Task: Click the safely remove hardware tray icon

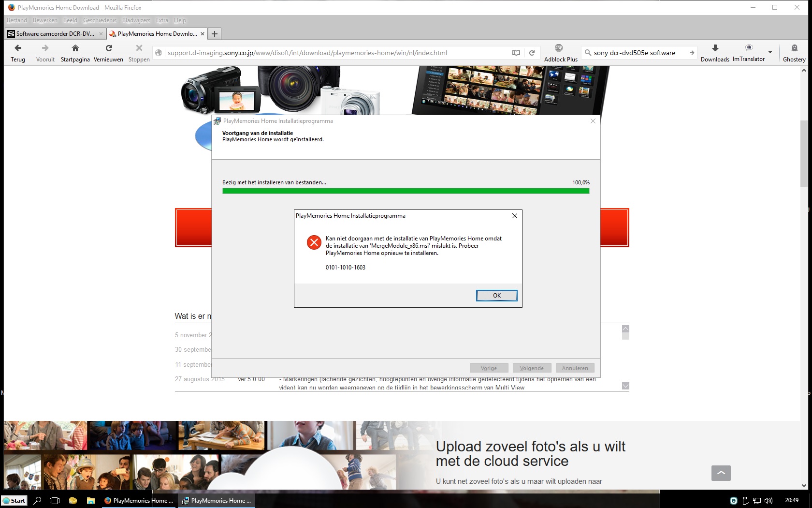Action: [x=745, y=501]
